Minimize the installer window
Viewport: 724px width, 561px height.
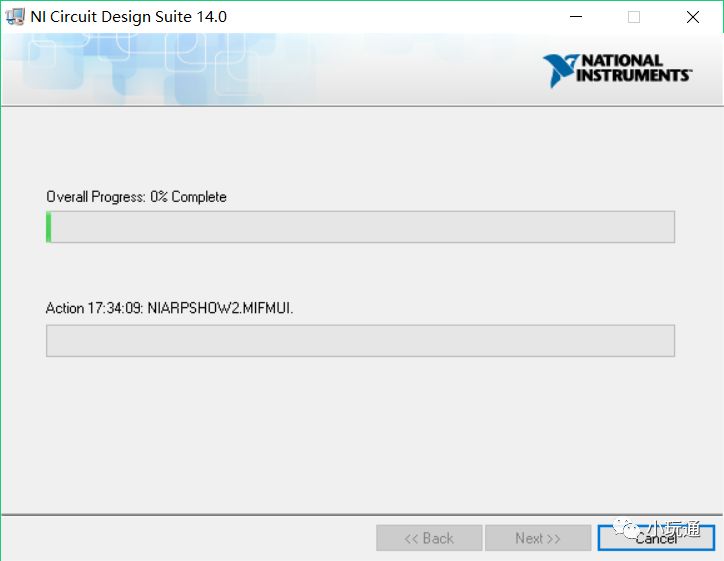[x=576, y=17]
